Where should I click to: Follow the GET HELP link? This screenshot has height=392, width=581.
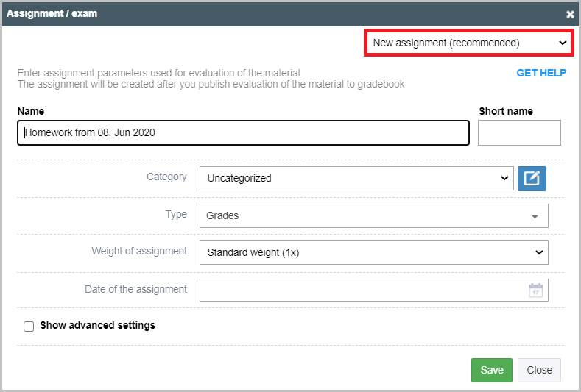point(541,73)
